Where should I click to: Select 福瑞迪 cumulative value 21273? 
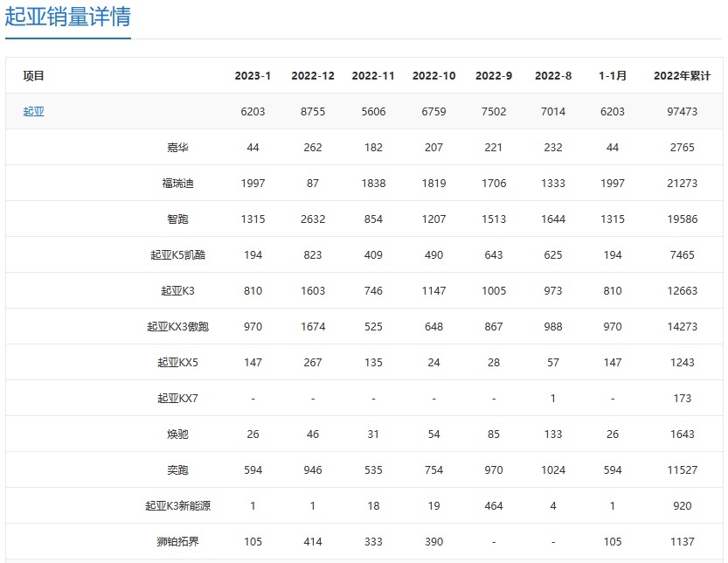682,183
